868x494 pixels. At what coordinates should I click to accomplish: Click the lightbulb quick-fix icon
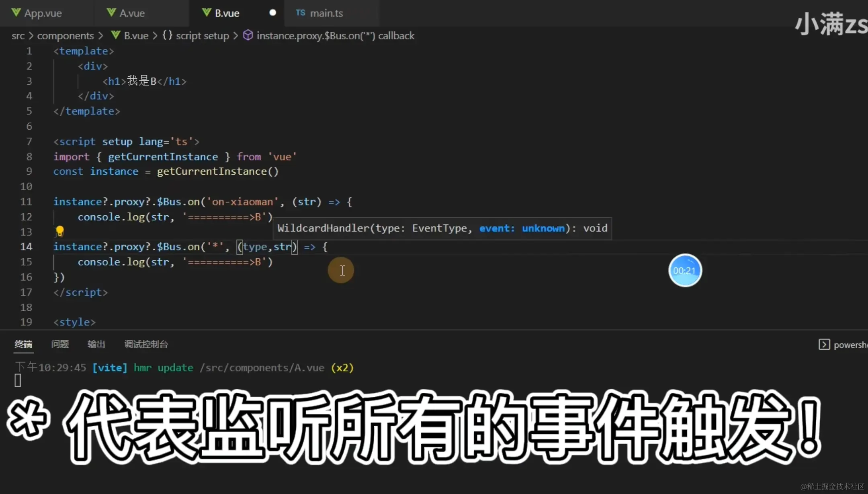pos(60,231)
